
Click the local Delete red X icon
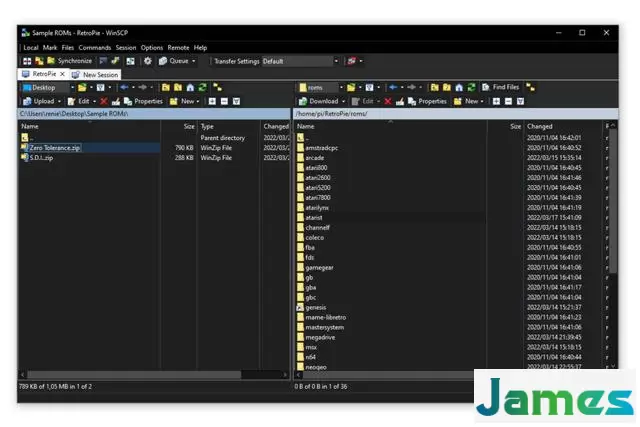(104, 101)
